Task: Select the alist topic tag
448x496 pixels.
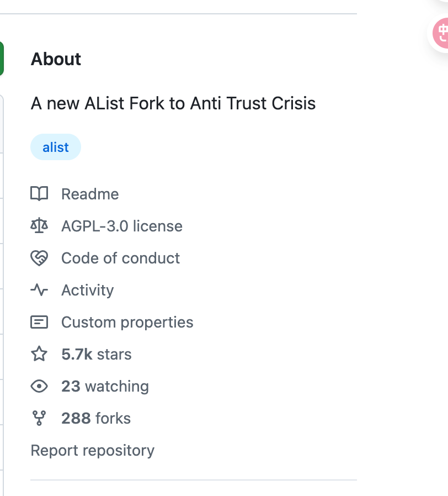Action: tap(56, 147)
